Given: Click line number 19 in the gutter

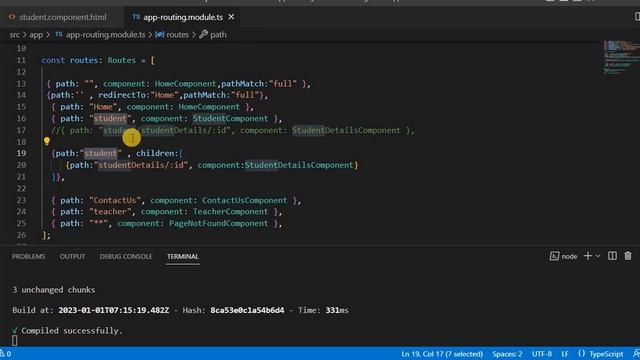Looking at the screenshot, I should click(x=21, y=153).
